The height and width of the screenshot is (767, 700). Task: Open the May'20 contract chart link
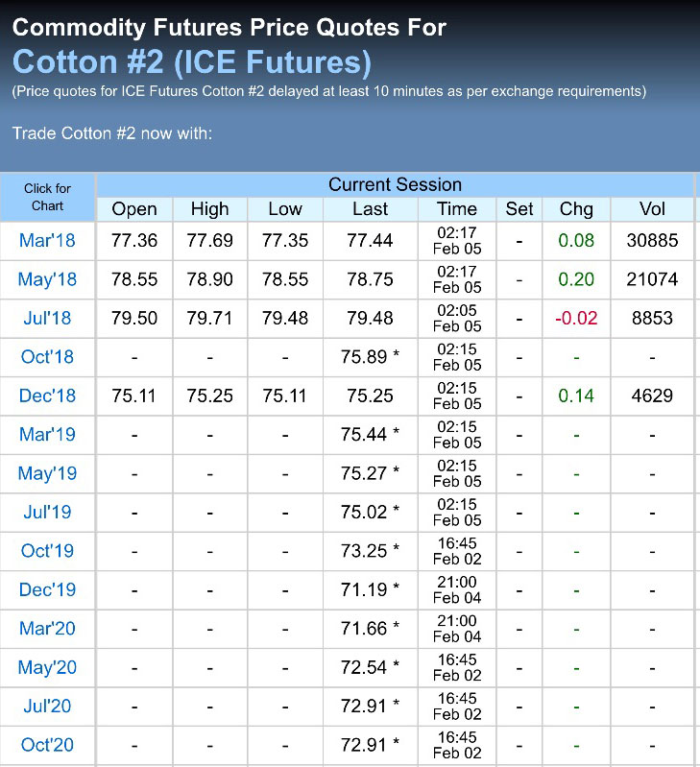pos(47,667)
